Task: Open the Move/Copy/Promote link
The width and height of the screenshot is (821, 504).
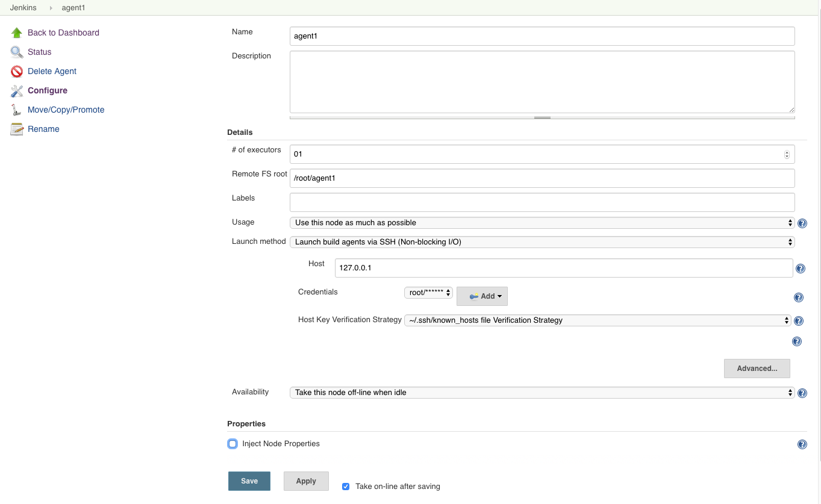Action: (x=66, y=110)
